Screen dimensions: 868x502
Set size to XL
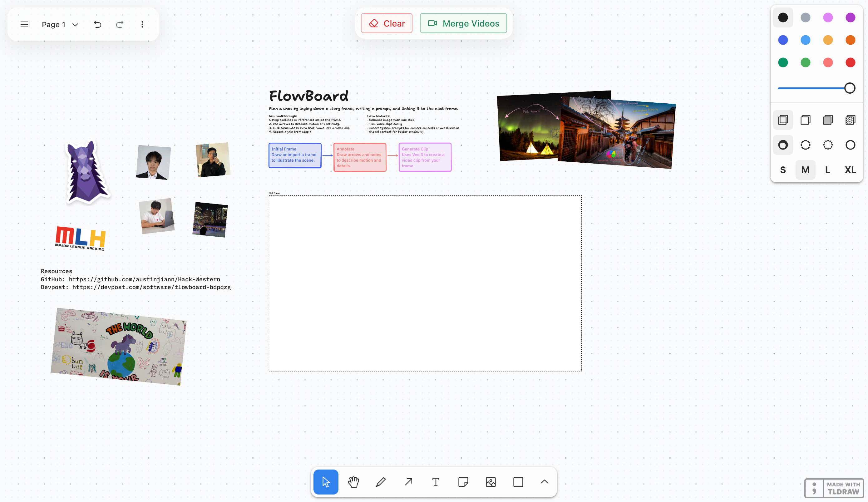(850, 170)
